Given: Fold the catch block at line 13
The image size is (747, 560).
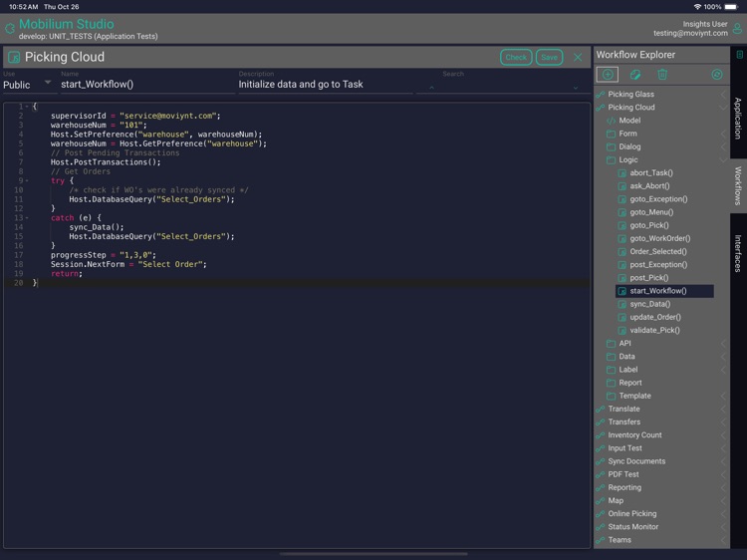Looking at the screenshot, I should [x=27, y=218].
